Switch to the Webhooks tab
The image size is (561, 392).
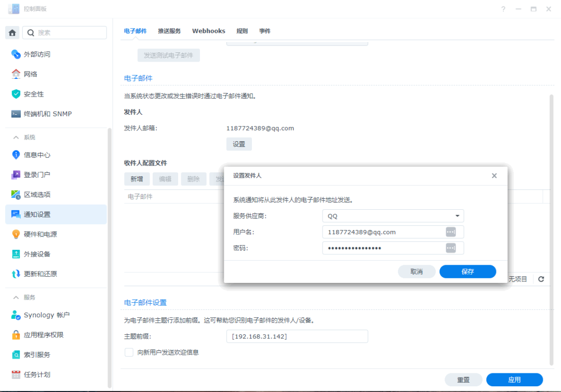click(x=208, y=31)
